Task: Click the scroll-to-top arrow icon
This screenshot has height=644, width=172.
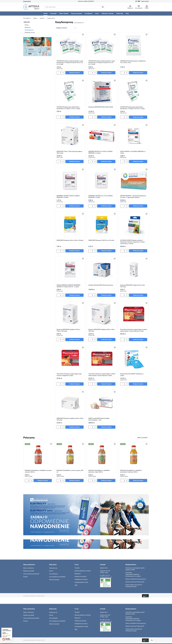Action: pyautogui.click(x=152, y=640)
